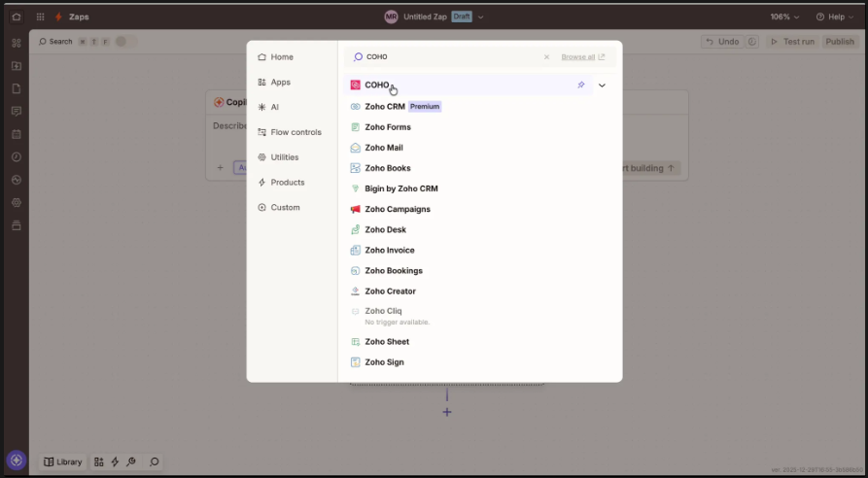Click the purple Copilot button at bottom left
The height and width of the screenshot is (478, 868).
16,461
